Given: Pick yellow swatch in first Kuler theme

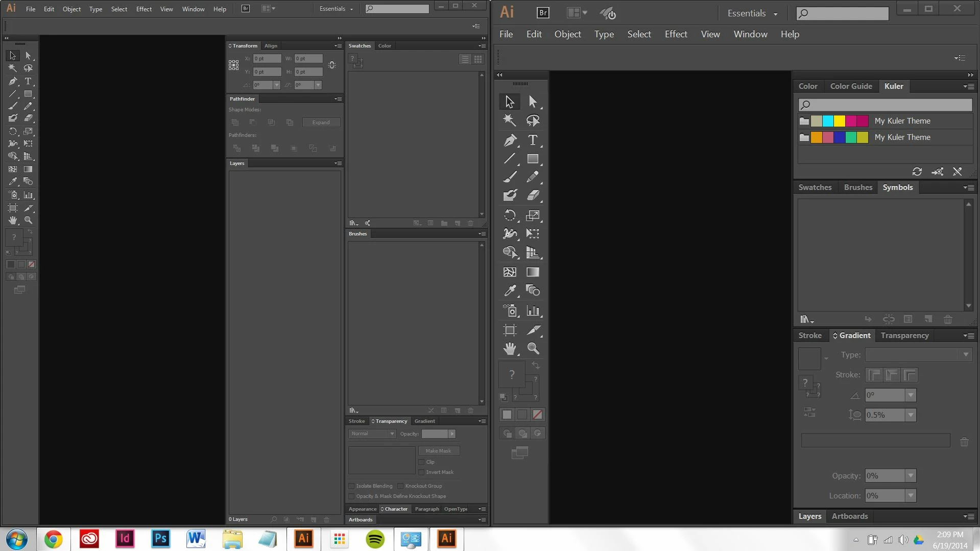Looking at the screenshot, I should (840, 121).
